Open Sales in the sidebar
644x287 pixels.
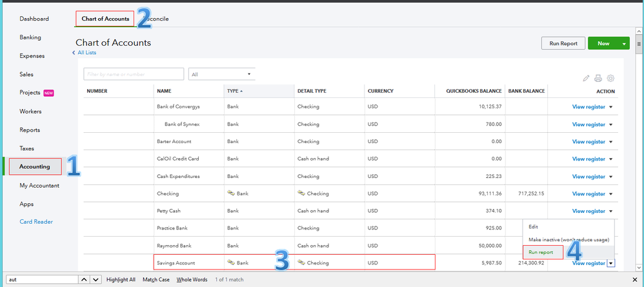coord(26,74)
